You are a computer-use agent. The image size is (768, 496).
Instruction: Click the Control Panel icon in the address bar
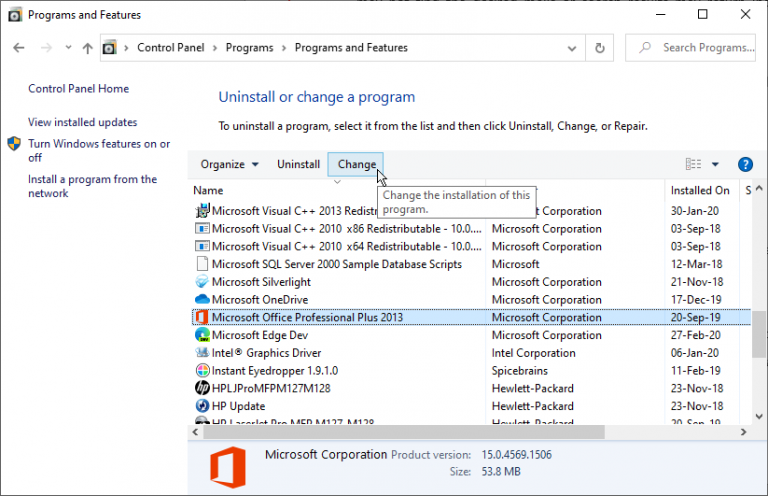click(109, 47)
